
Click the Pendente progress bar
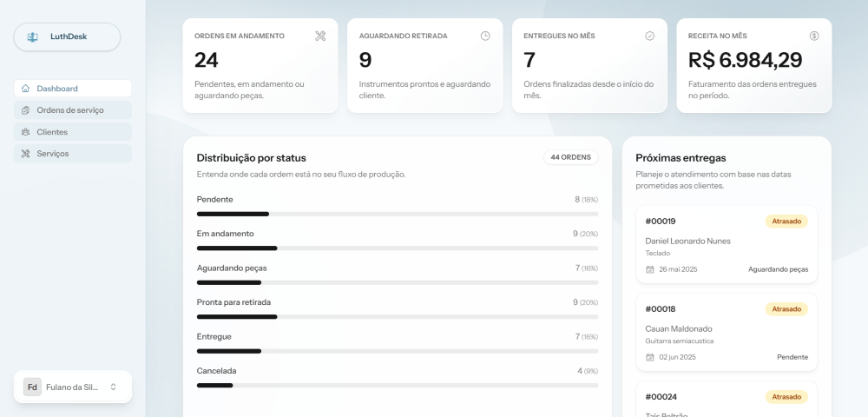pyautogui.click(x=398, y=214)
